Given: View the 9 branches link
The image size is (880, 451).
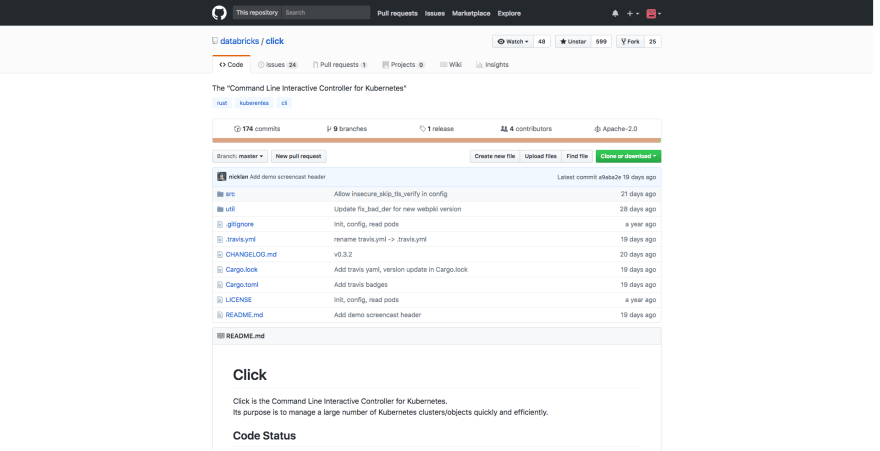Looking at the screenshot, I should pyautogui.click(x=346, y=129).
